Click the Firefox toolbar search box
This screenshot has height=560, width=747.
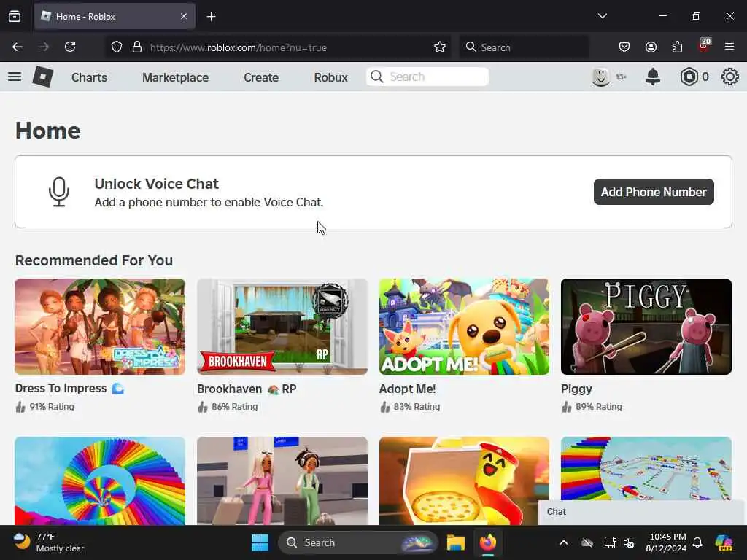pyautogui.click(x=524, y=47)
